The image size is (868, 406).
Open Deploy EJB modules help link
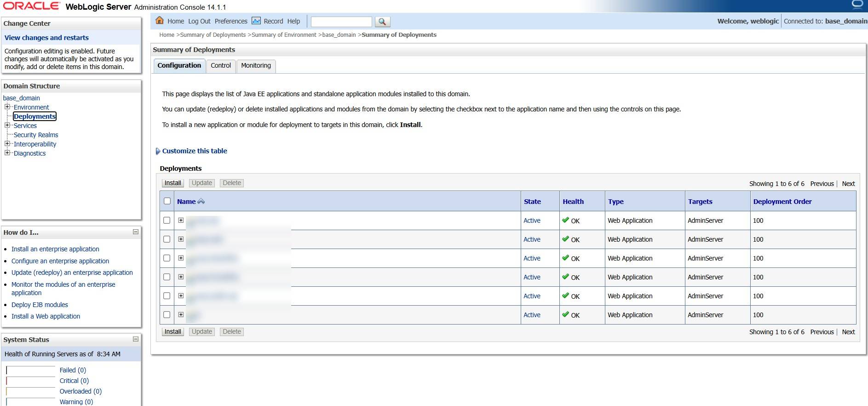(x=40, y=305)
